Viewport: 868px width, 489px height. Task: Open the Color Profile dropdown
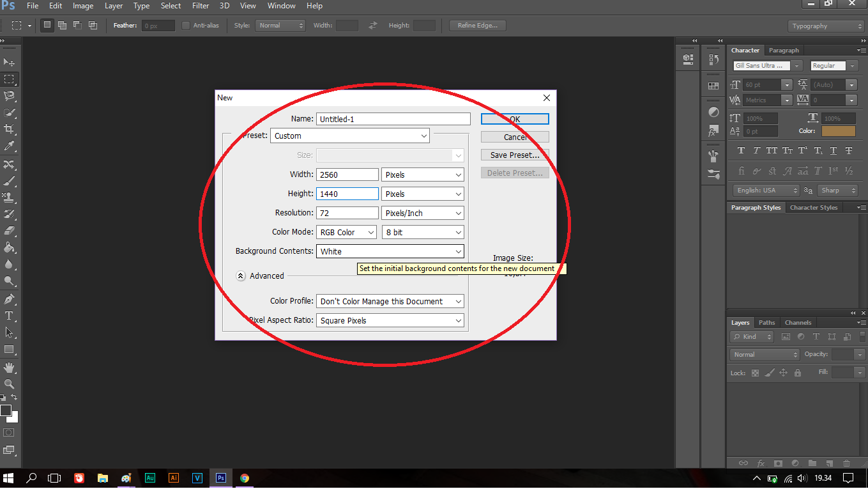[x=390, y=301]
